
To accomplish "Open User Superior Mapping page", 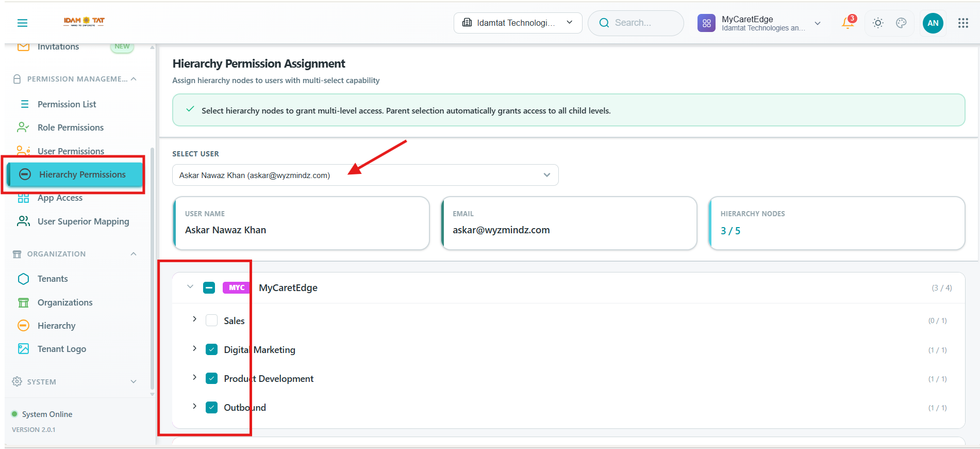I will (84, 221).
